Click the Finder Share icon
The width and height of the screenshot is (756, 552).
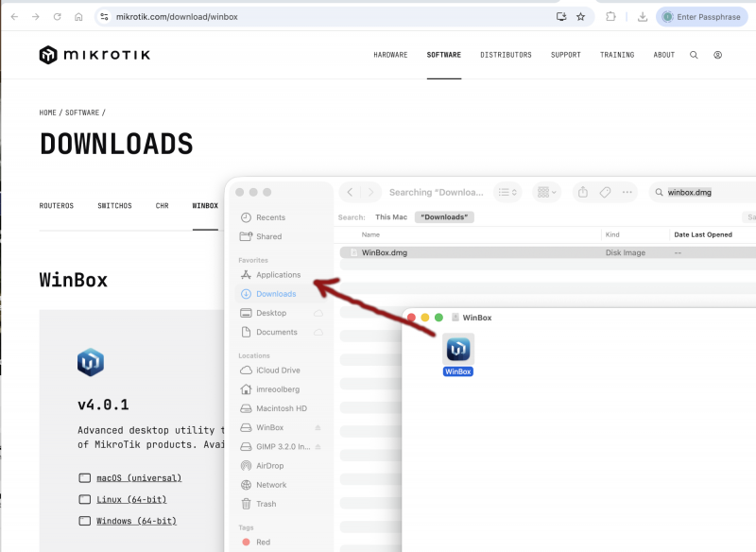(x=583, y=193)
